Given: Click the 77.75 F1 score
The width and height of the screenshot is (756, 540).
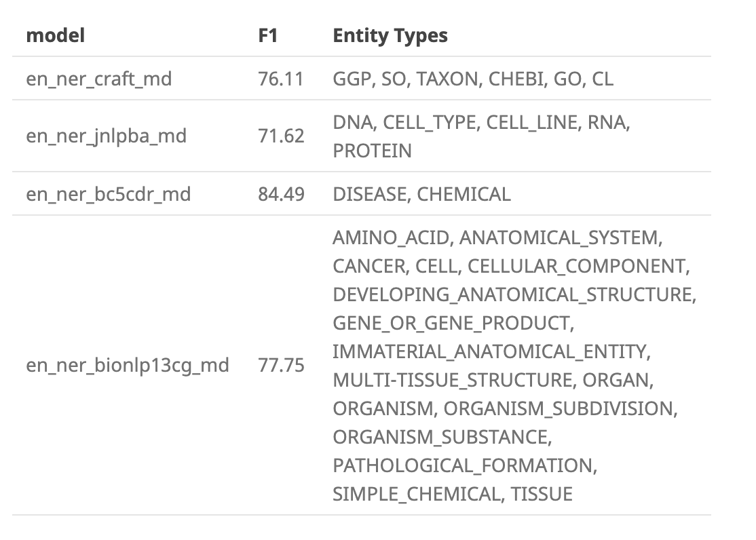Looking at the screenshot, I should click(281, 366).
